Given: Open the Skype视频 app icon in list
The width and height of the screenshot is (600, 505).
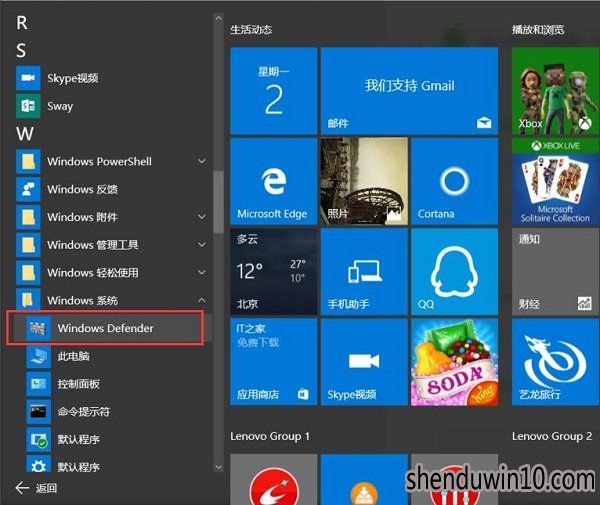Looking at the screenshot, I should coord(28,78).
